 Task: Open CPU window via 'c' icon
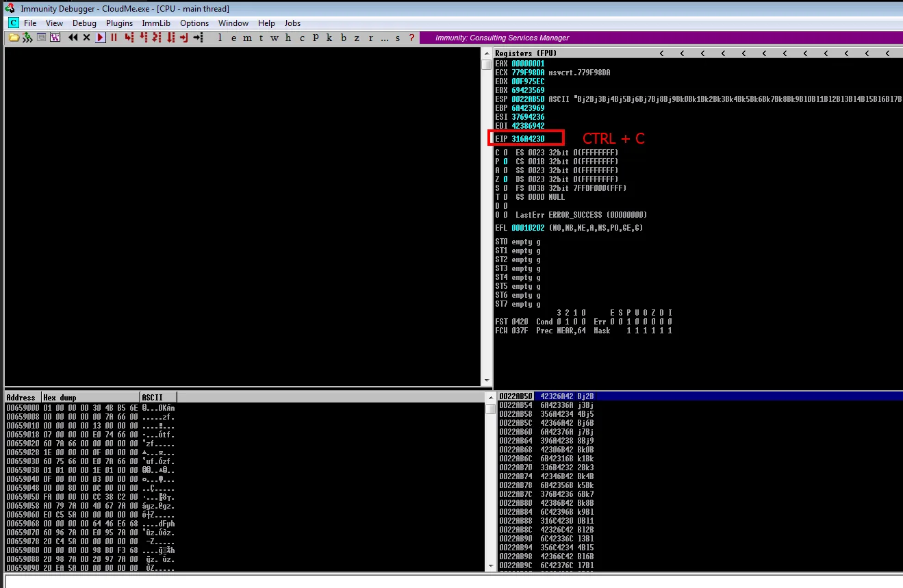click(x=302, y=38)
